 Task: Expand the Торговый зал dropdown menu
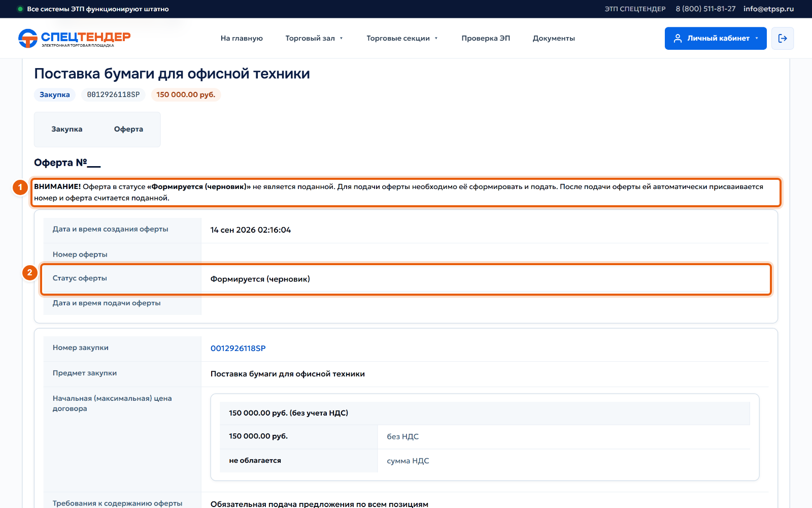314,38
